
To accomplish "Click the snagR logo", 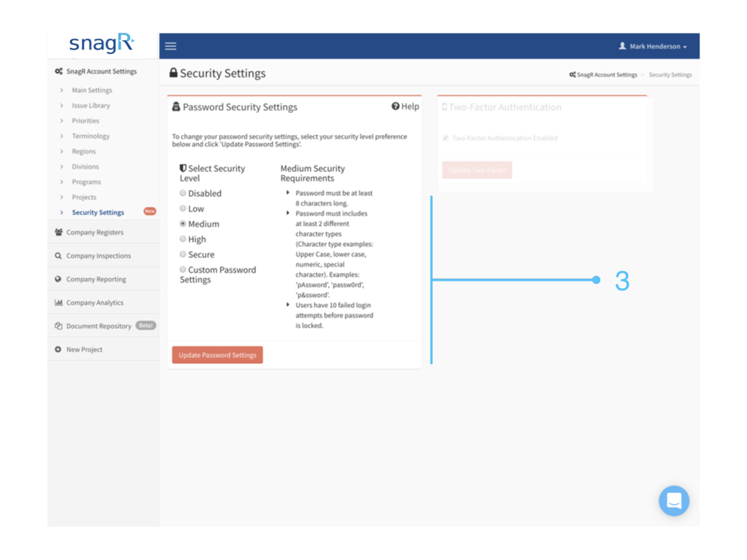I will pos(101,43).
